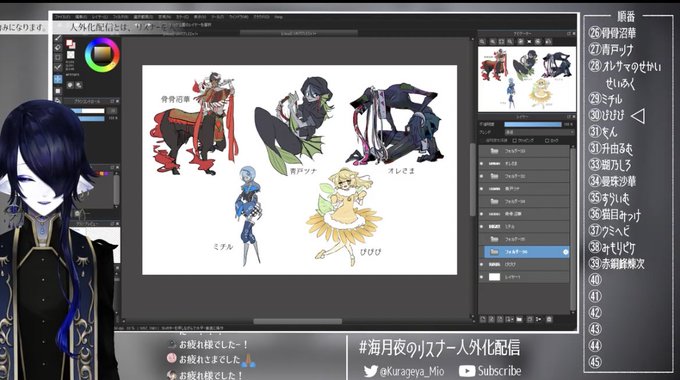Select the フォルダー34 layer folder
Screen dimensions: 680x380
[524, 201]
